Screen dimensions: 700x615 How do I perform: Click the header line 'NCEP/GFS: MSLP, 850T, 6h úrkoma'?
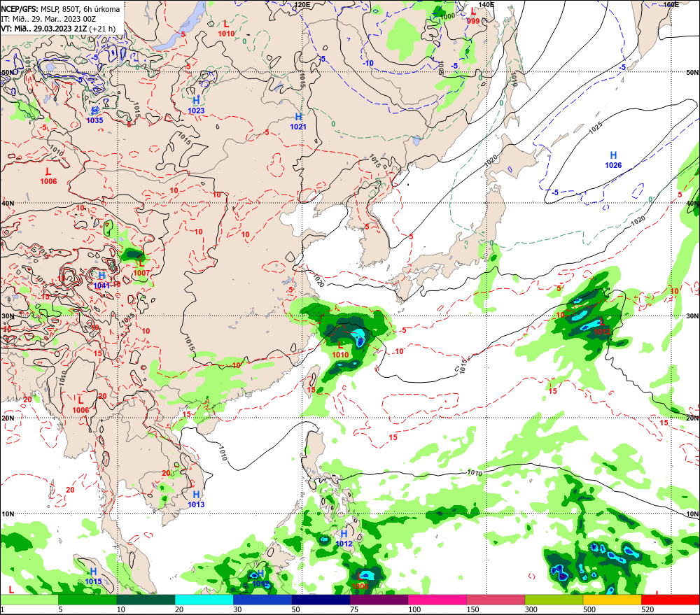pos(61,9)
